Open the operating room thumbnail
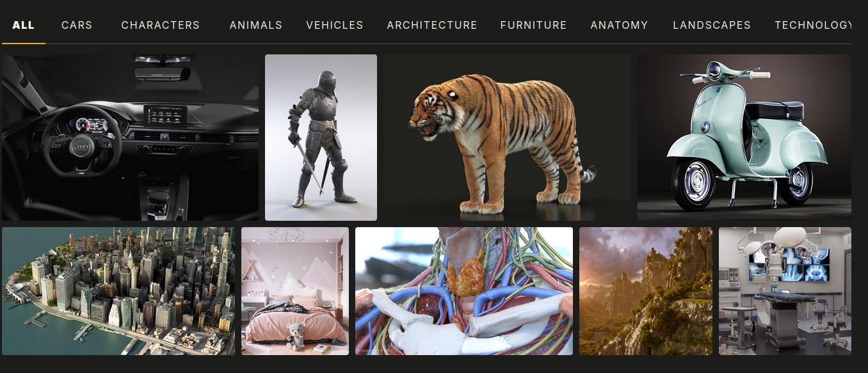 coord(785,291)
